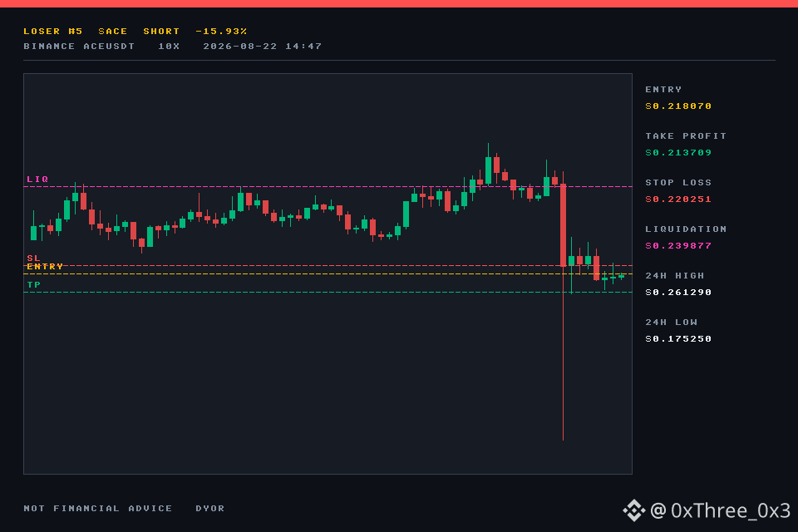The width and height of the screenshot is (798, 532).
Task: Click the 24H HIGH heading
Action: pos(674,275)
